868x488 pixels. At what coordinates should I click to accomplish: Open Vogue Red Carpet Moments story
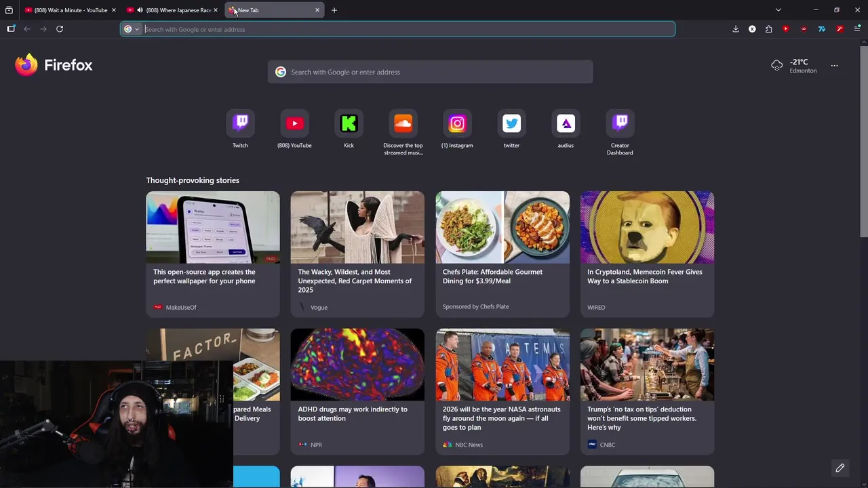[357, 254]
